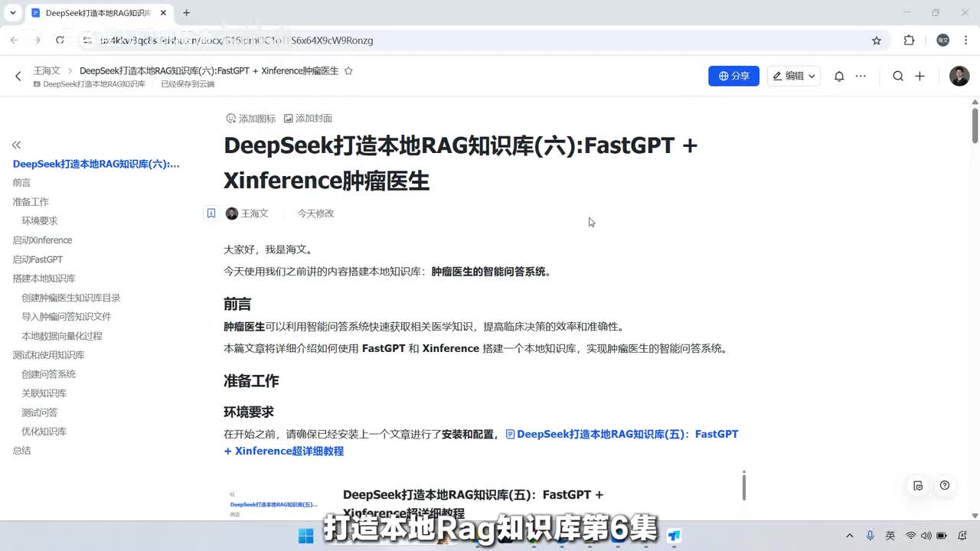Jump to 关联知识库 in the outline
The width and height of the screenshot is (980, 551).
coord(44,393)
